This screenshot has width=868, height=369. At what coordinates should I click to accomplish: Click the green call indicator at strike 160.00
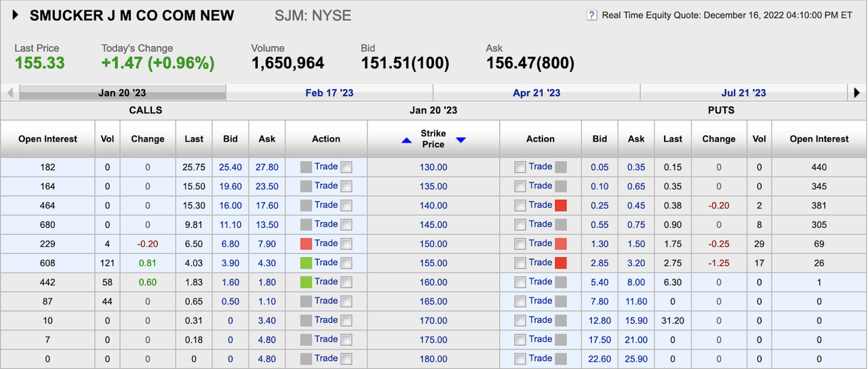click(306, 282)
